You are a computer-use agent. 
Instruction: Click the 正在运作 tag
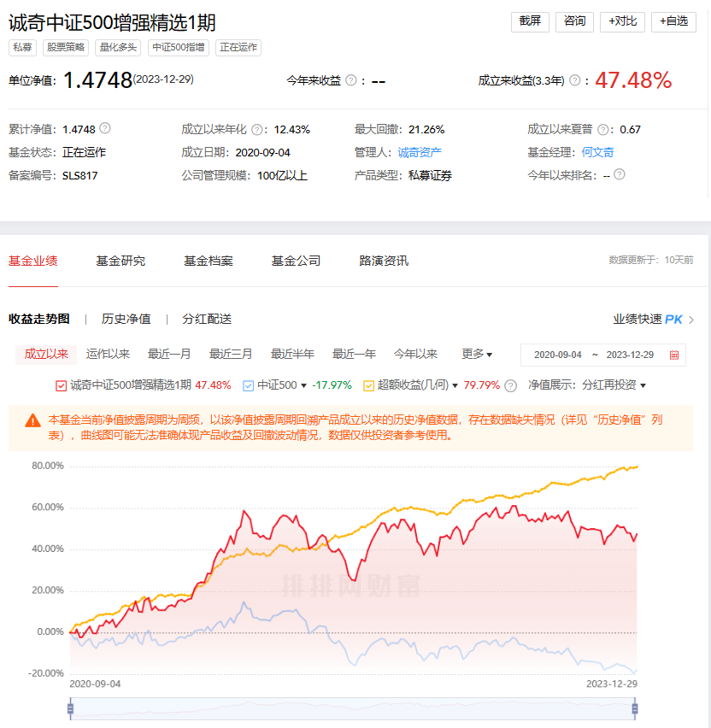(238, 47)
